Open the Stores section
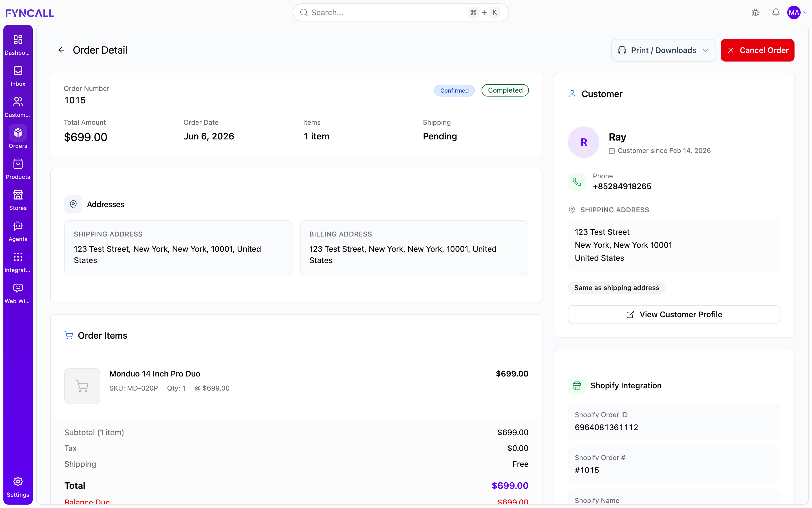The width and height of the screenshot is (812, 508). pyautogui.click(x=18, y=200)
